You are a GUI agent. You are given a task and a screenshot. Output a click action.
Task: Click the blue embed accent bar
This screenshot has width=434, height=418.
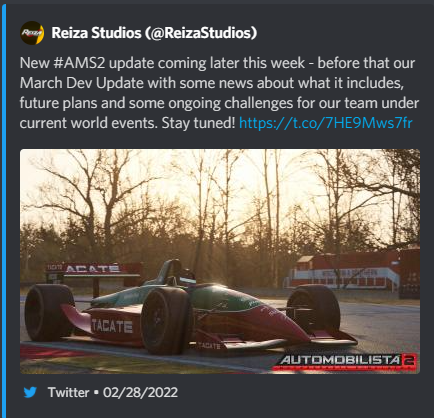[x=4, y=211]
